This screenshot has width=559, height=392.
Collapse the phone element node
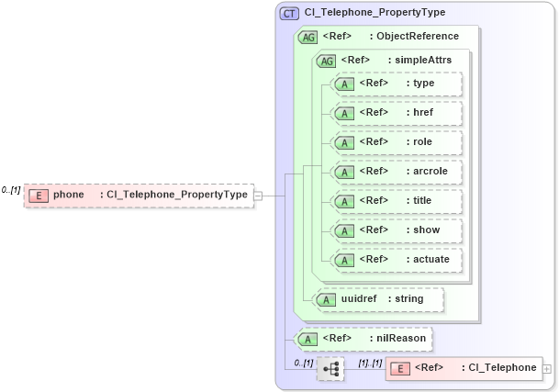coord(258,196)
